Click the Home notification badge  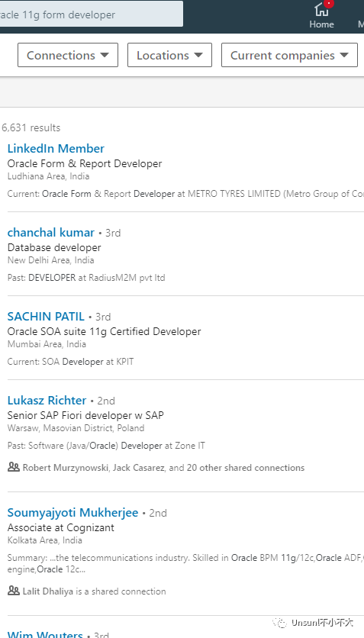click(x=329, y=3)
